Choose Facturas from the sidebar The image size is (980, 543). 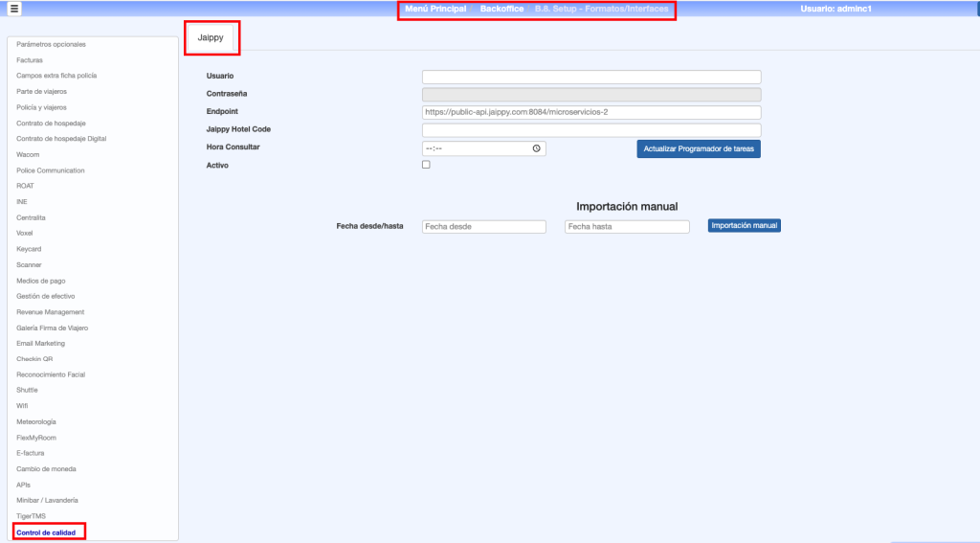point(30,59)
